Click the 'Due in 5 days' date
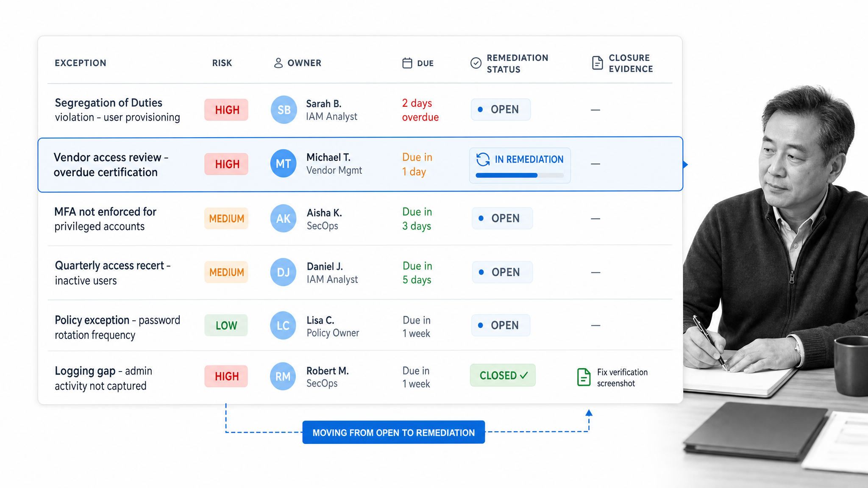The image size is (868, 488). click(417, 272)
